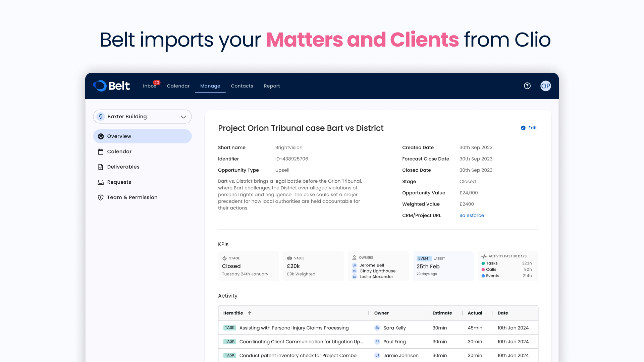
Task: Click the Belt logo icon
Action: coord(100,86)
